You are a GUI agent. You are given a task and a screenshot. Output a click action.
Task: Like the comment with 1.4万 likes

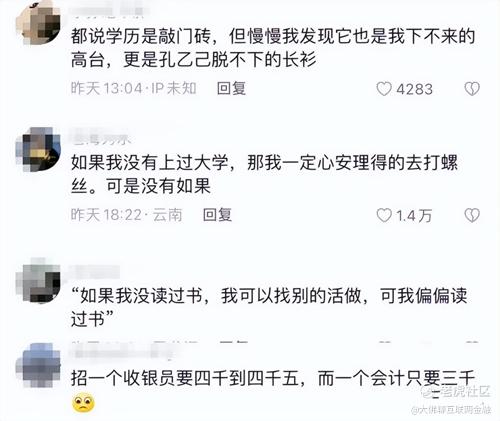pos(384,215)
